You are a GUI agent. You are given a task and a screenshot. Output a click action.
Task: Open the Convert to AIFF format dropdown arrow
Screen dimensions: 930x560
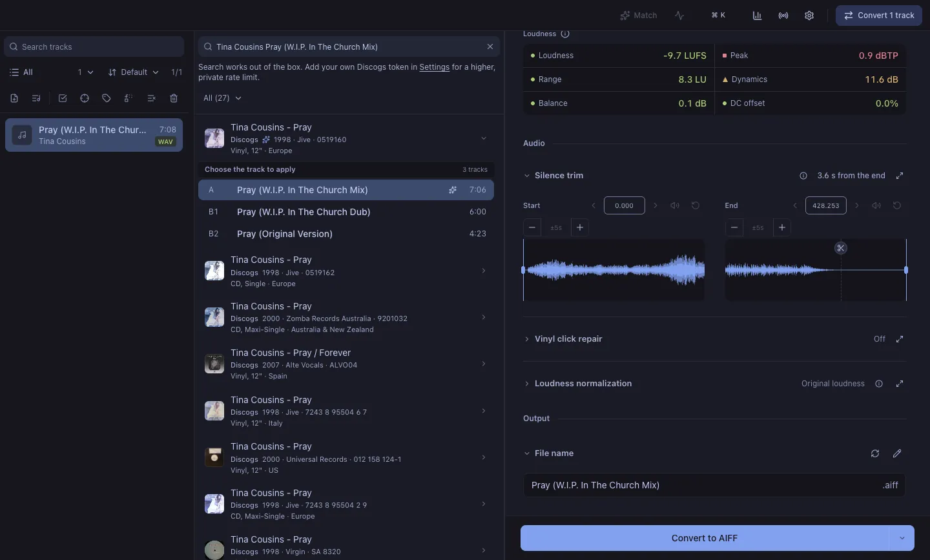(x=902, y=538)
